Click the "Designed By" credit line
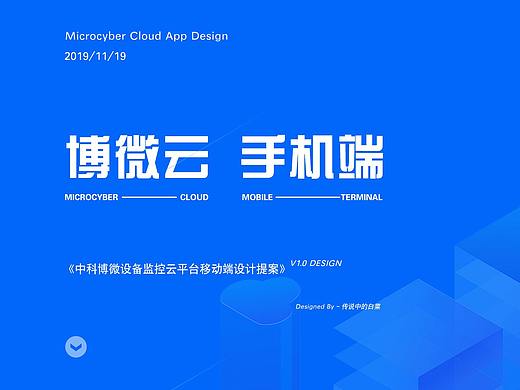 tap(338, 306)
